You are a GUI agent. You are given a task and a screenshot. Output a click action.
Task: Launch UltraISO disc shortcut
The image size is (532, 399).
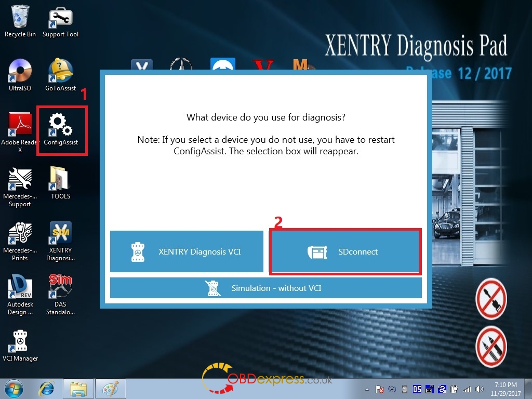[20, 73]
